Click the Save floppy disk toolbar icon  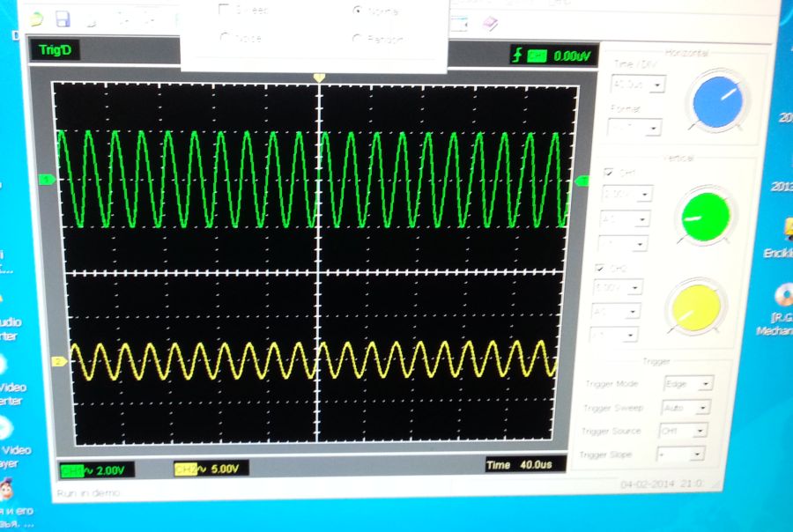click(63, 18)
